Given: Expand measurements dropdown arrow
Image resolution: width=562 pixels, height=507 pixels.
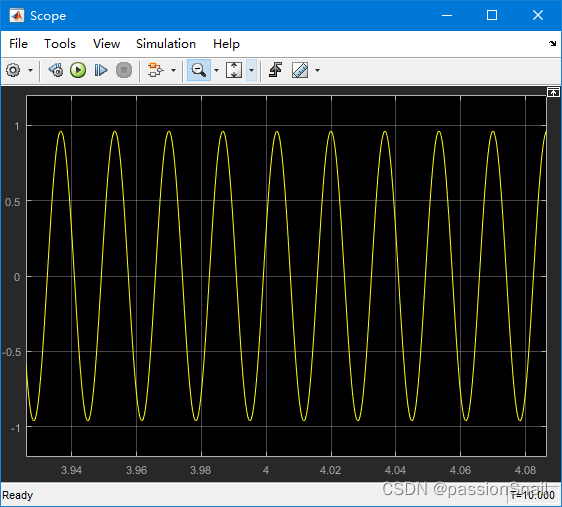Looking at the screenshot, I should [x=317, y=70].
